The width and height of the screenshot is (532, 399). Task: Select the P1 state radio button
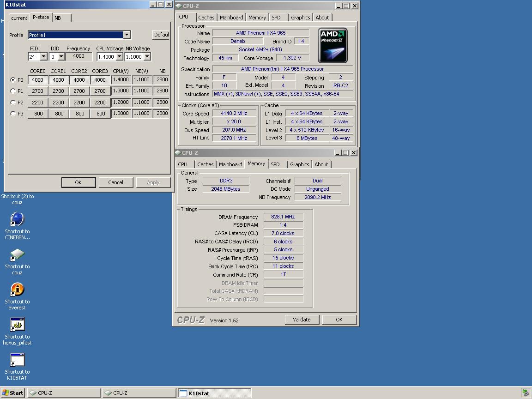[x=13, y=91]
